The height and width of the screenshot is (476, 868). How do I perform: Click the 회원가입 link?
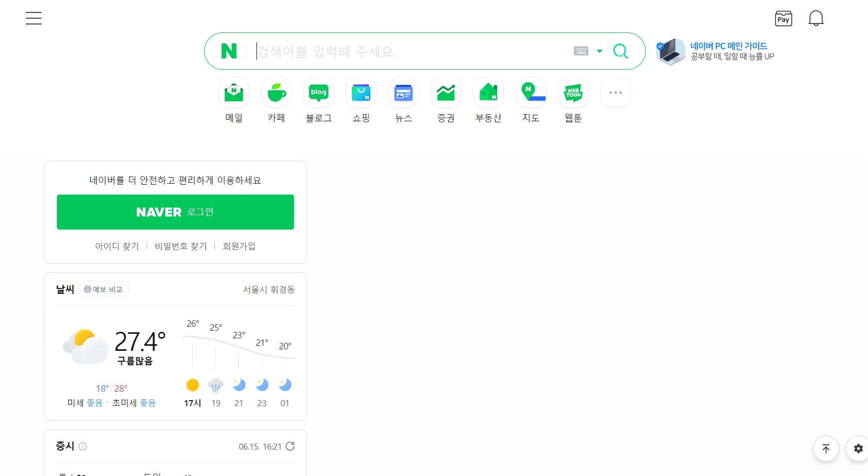pos(239,246)
